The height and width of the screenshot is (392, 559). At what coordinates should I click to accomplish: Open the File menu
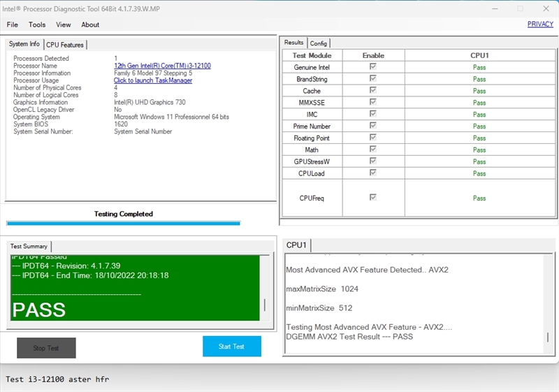[x=13, y=24]
